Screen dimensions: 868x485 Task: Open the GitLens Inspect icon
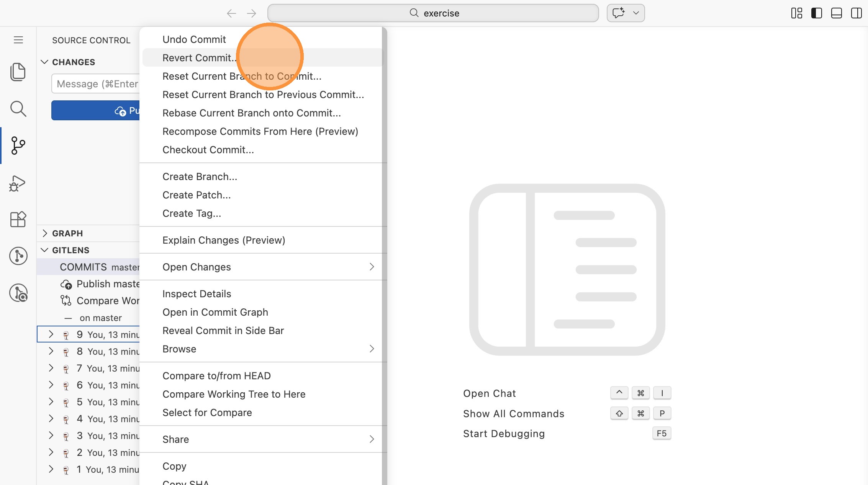point(18,293)
